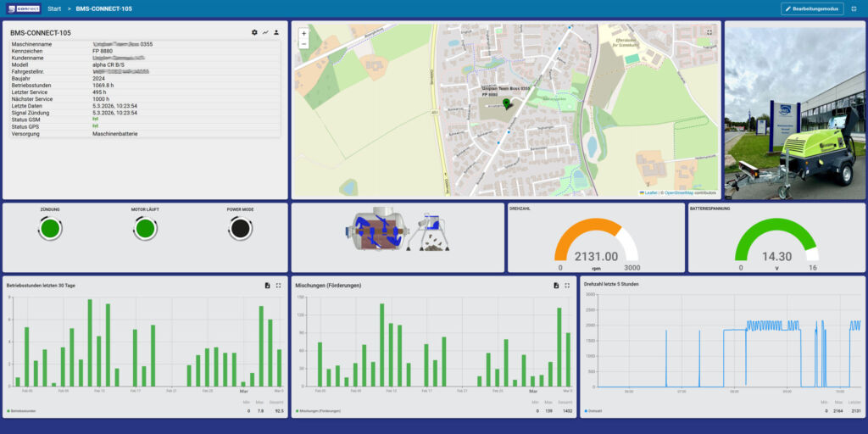Click the 14.30 voltage reading
Image resolution: width=868 pixels, height=434 pixels.
pos(776,256)
